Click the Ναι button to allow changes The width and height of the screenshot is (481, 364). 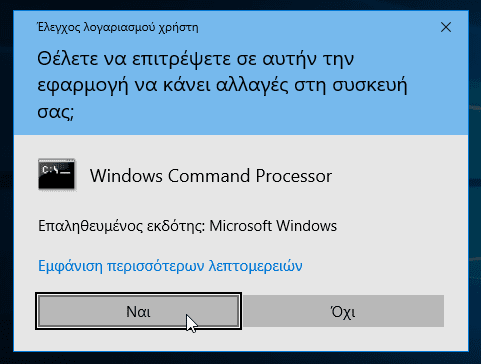tap(138, 312)
